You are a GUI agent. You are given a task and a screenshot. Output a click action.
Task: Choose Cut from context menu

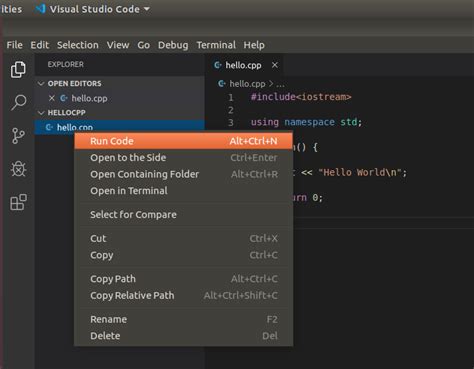(183, 239)
